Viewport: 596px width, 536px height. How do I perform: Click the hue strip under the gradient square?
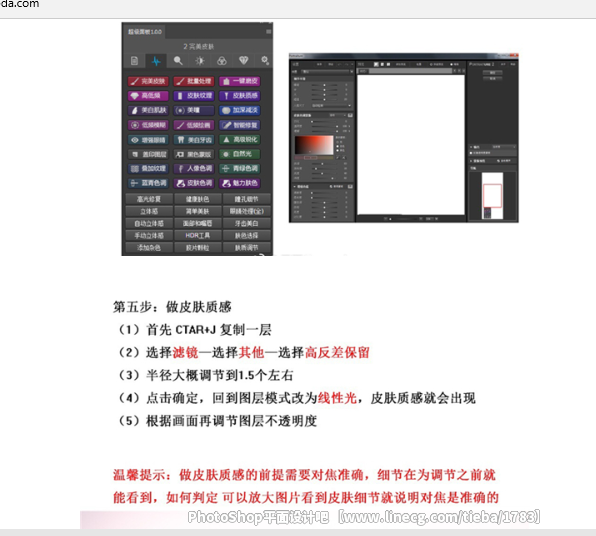click(x=314, y=157)
